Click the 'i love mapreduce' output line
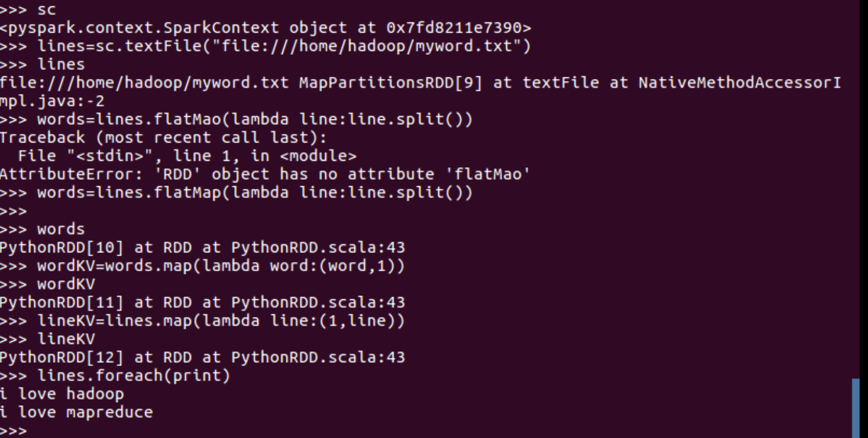 coord(77,412)
